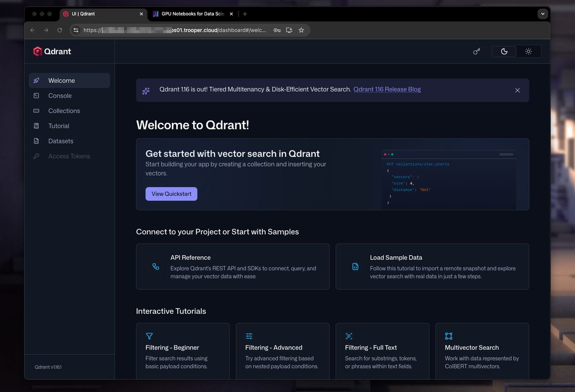Select the Collections icon in the sidebar
The width and height of the screenshot is (575, 392).
37,110
